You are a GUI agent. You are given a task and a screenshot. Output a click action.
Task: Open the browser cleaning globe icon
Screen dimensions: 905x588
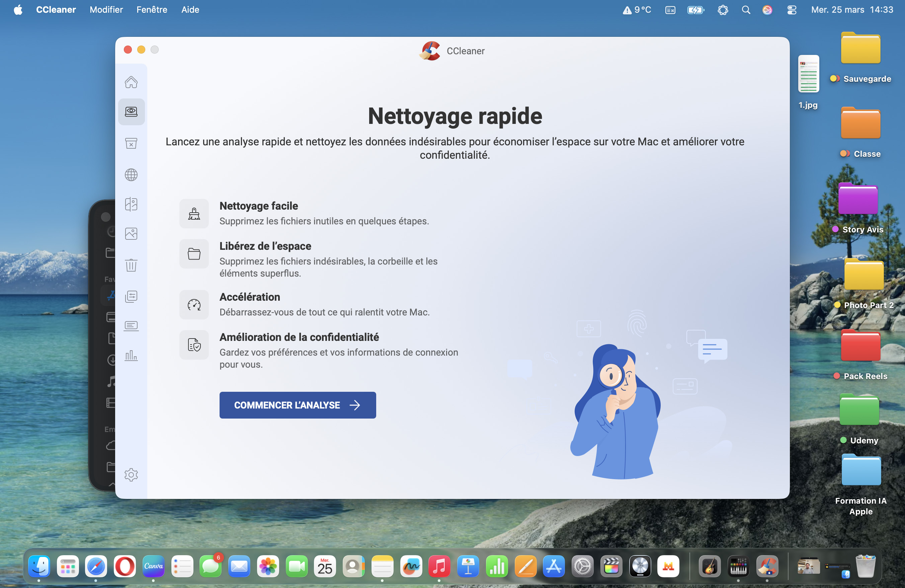pyautogui.click(x=131, y=175)
